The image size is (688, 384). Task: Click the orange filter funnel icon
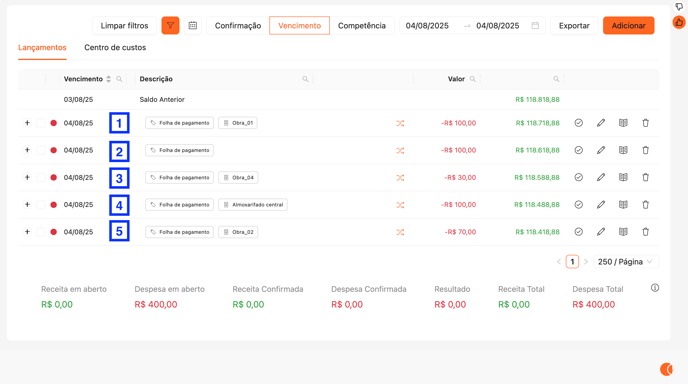tap(170, 25)
